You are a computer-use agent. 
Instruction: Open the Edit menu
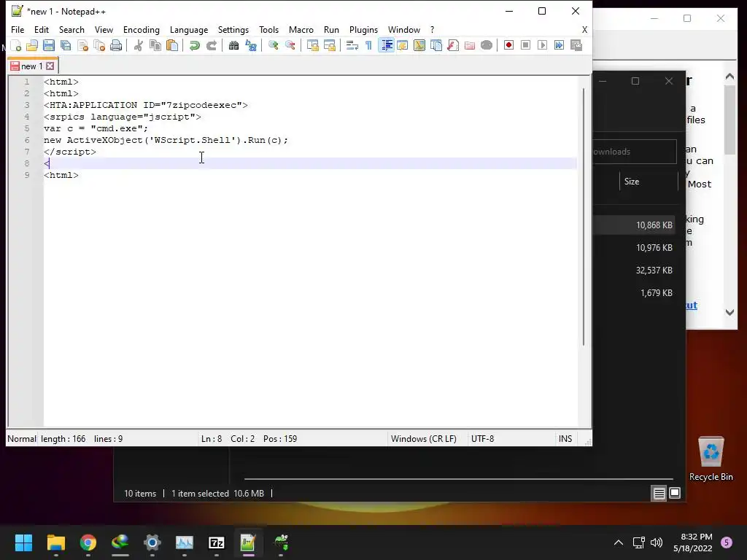coord(42,29)
